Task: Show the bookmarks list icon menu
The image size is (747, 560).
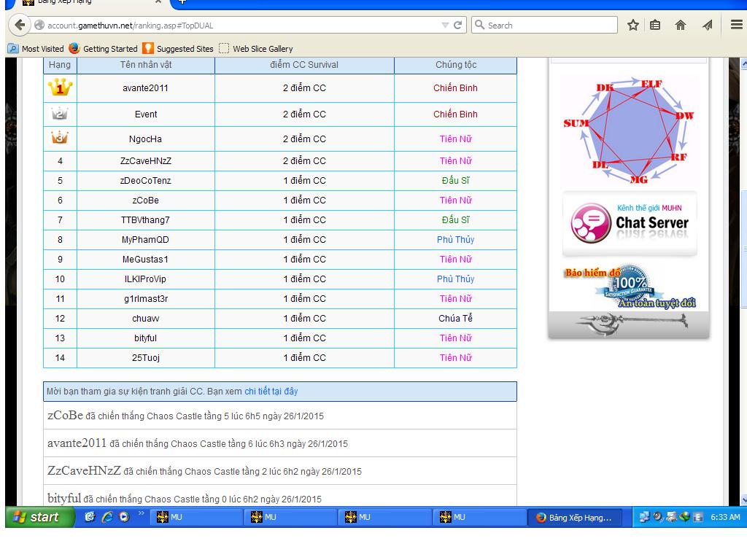Action: pos(656,25)
